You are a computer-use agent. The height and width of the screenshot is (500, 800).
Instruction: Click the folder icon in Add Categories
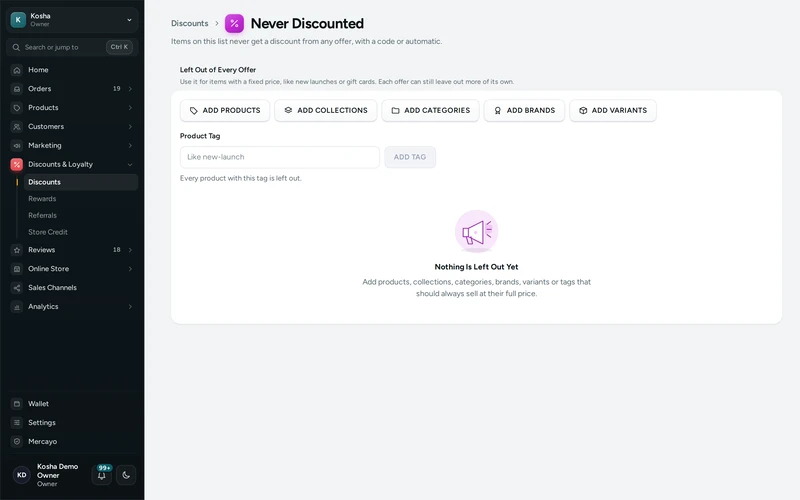[395, 111]
